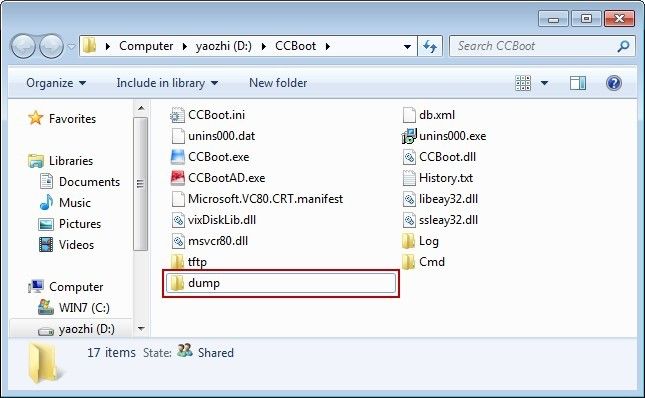This screenshot has height=398, width=645.
Task: Select the CCBootAD.exe red icon
Action: tap(178, 178)
